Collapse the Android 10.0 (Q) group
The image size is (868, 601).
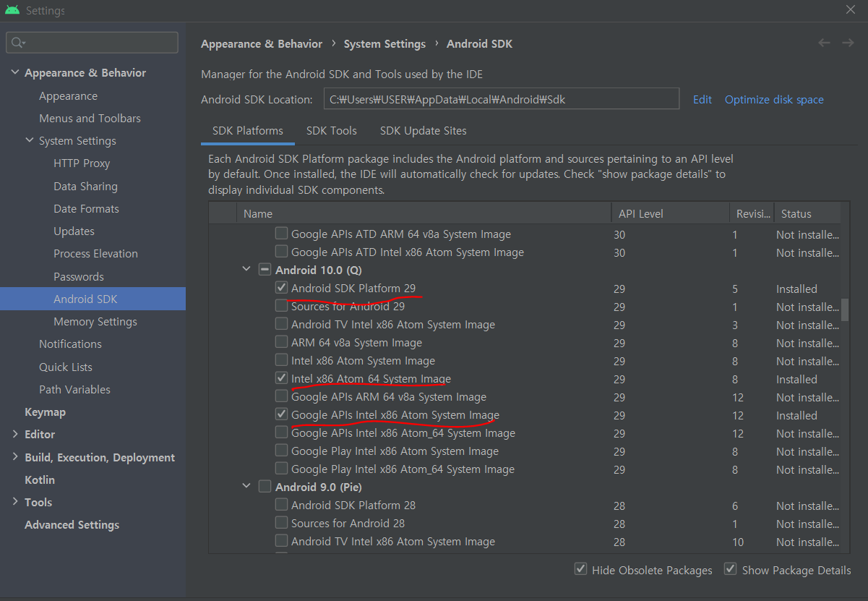coord(247,270)
